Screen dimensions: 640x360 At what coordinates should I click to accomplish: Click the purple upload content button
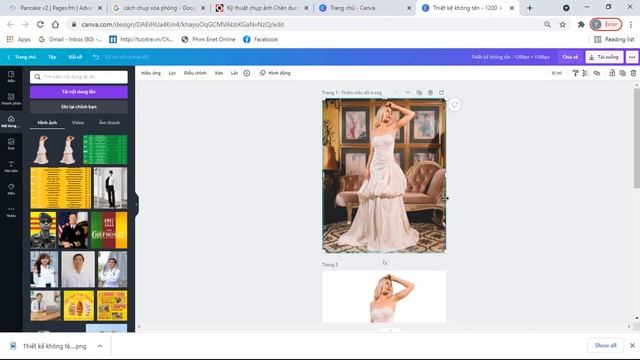pyautogui.click(x=79, y=92)
